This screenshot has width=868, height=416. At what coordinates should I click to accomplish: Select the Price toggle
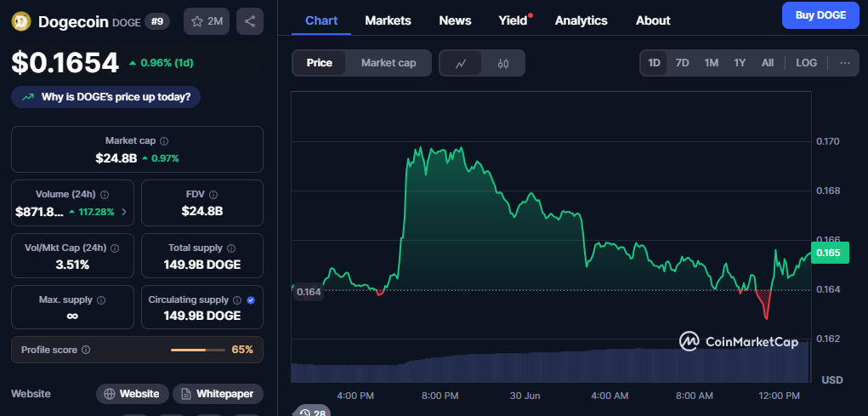pos(320,63)
